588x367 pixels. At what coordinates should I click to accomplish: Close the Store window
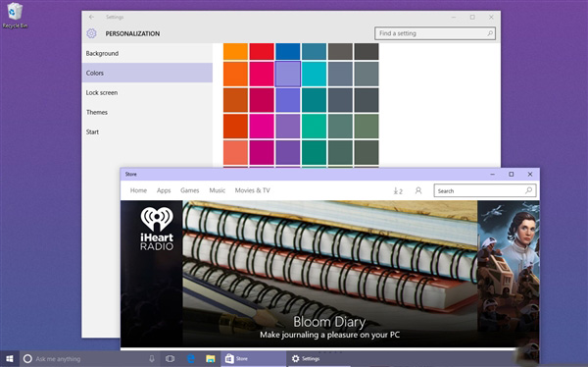pos(530,175)
